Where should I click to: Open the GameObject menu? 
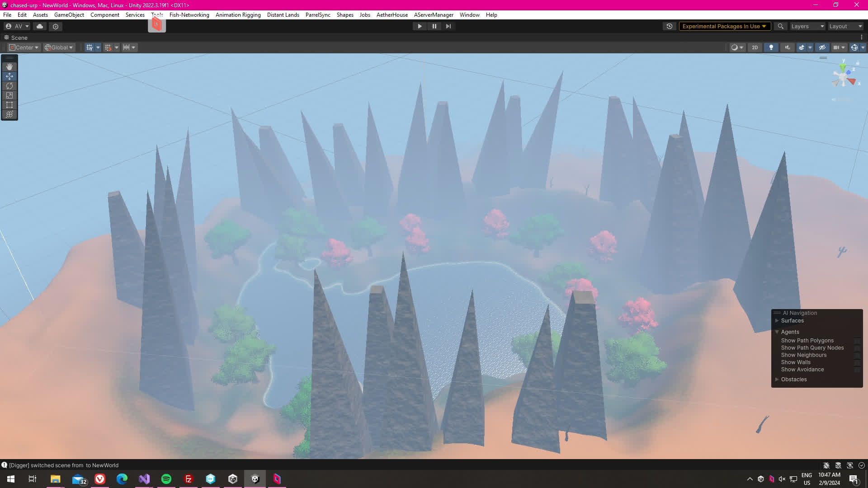[x=69, y=15]
